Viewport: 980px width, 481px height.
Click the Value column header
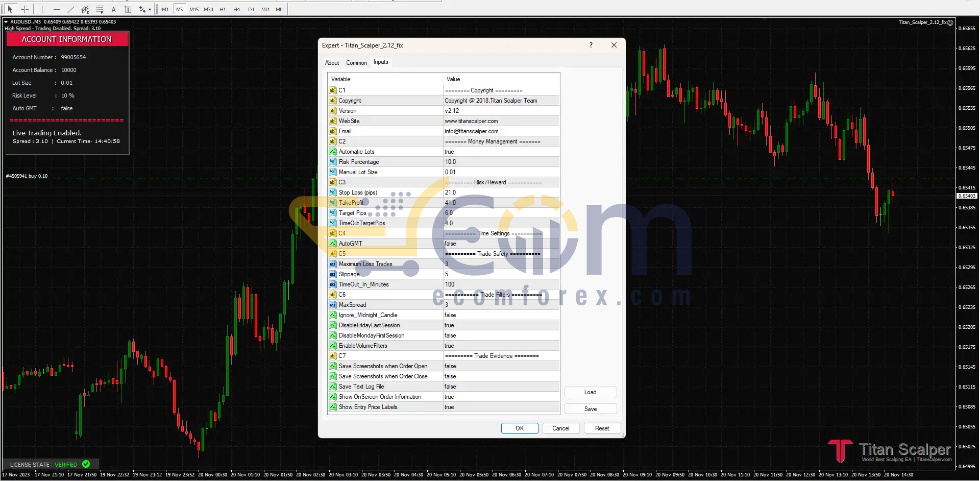pos(501,79)
